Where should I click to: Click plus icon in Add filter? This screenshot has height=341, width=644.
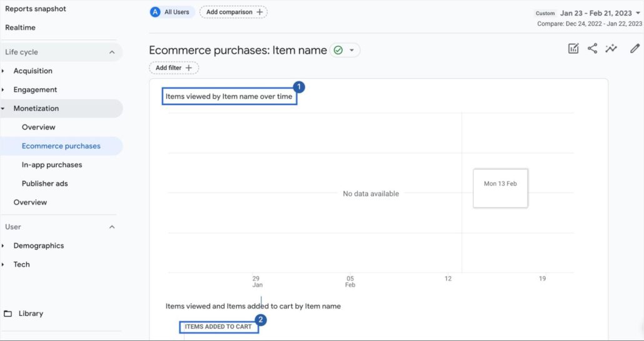coord(189,68)
